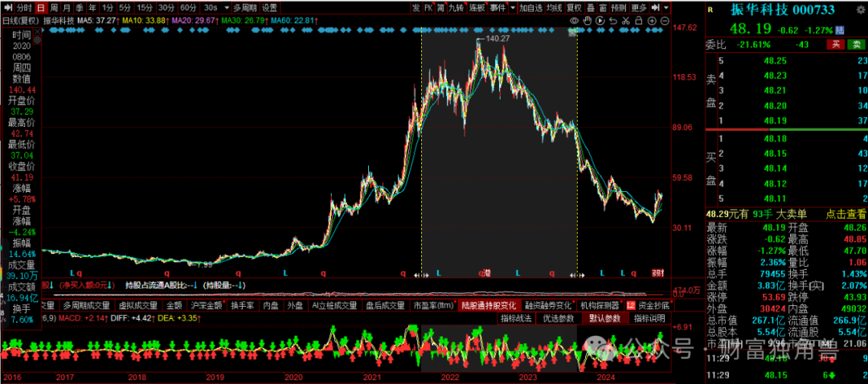Select the 内盘 indicator tab
Image resolution: width=868 pixels, height=384 pixels.
[x=271, y=305]
